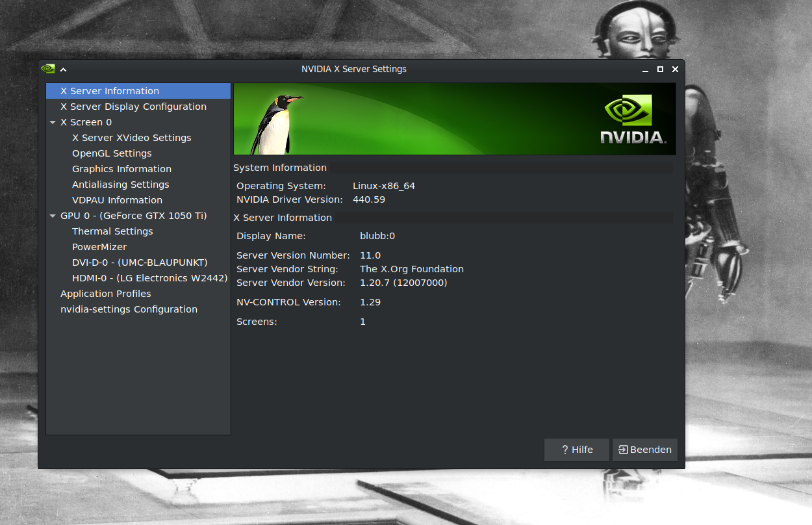This screenshot has width=812, height=525.
Task: Close the NVIDIA X Server Settings window
Action: (675, 70)
